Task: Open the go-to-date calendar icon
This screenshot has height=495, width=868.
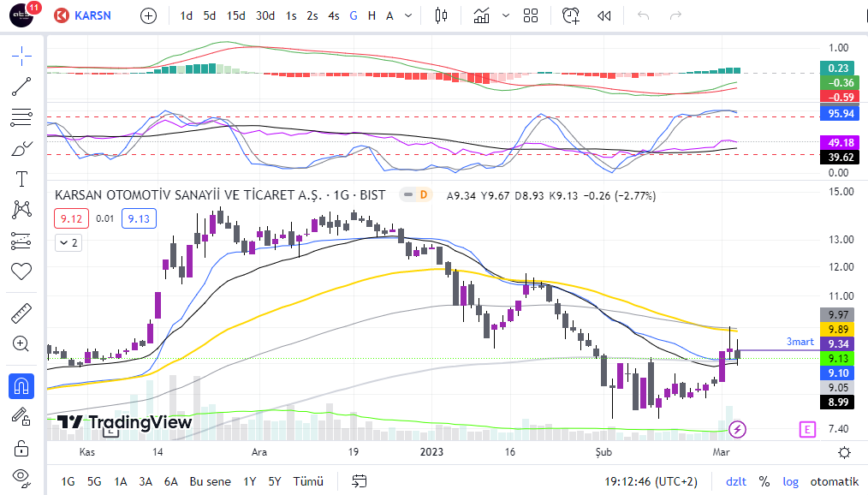Action: pyautogui.click(x=359, y=481)
